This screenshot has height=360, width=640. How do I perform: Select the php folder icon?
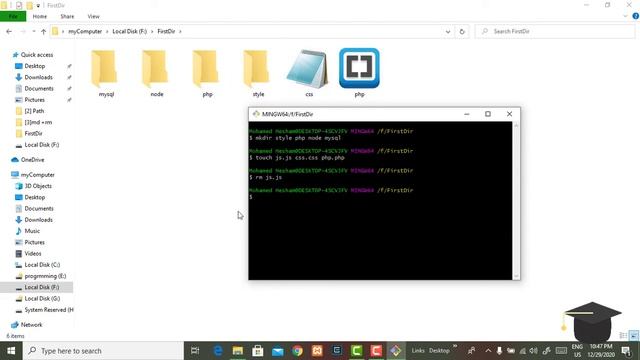[207, 69]
